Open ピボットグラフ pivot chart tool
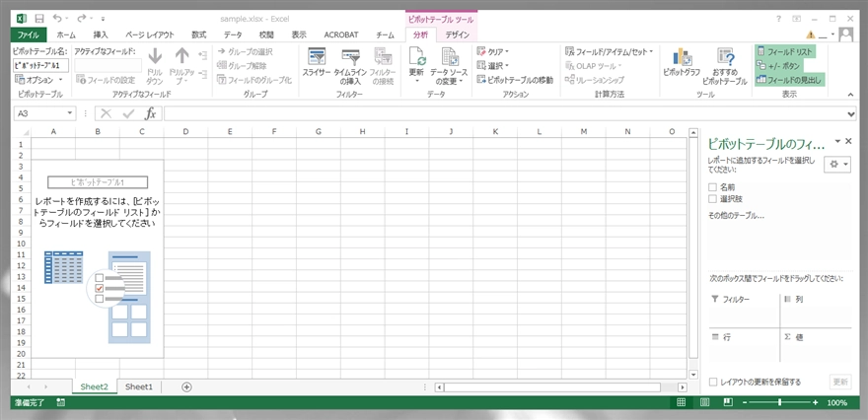This screenshot has height=420, width=868. [x=682, y=61]
